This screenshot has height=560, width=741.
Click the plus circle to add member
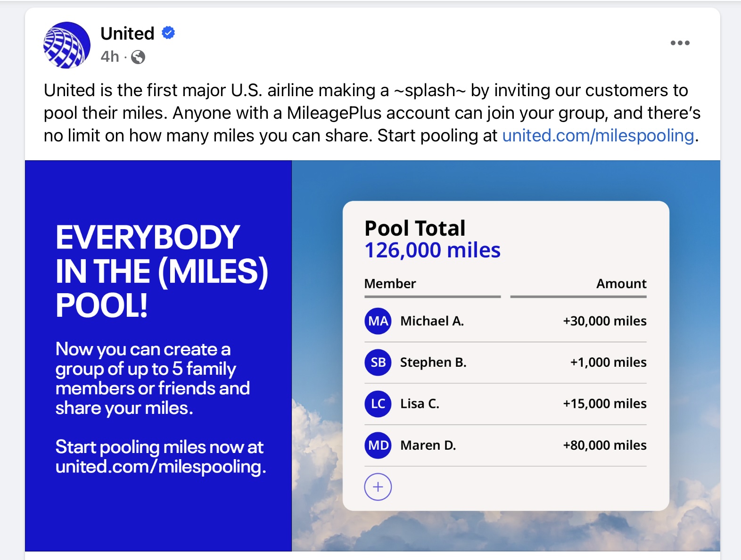(x=378, y=487)
